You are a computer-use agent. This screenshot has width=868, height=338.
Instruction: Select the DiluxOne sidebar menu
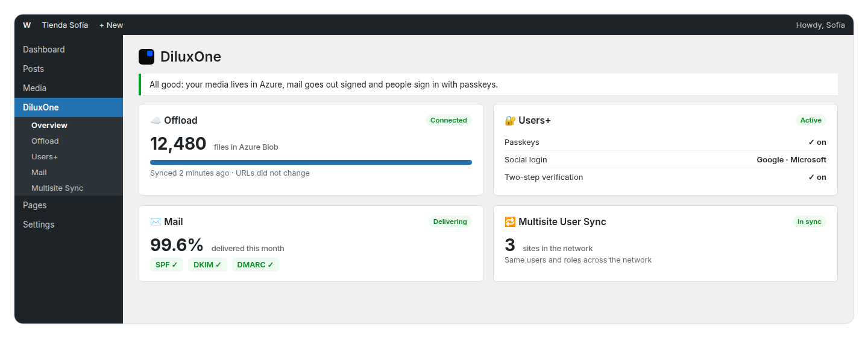[x=69, y=107]
